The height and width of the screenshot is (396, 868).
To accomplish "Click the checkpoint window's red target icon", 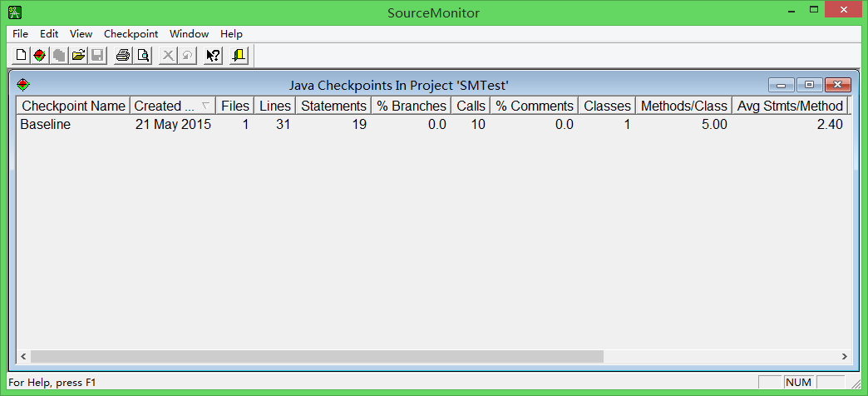I will click(22, 85).
